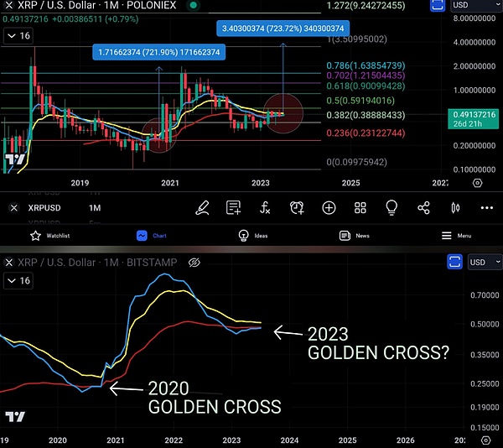Image resolution: width=503 pixels, height=448 pixels.
Task: Open the chart layout grid icon
Action: coord(360,208)
